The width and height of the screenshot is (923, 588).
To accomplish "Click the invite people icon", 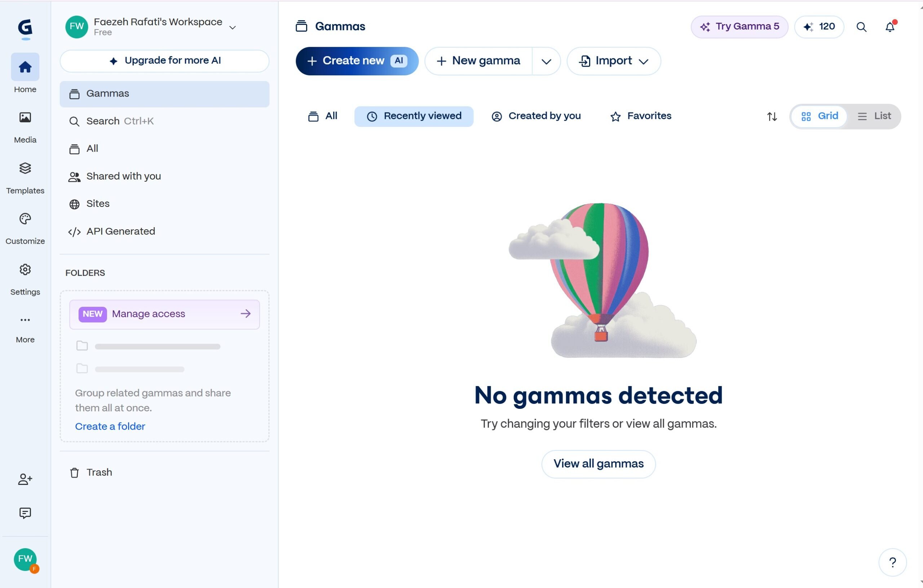I will click(25, 479).
